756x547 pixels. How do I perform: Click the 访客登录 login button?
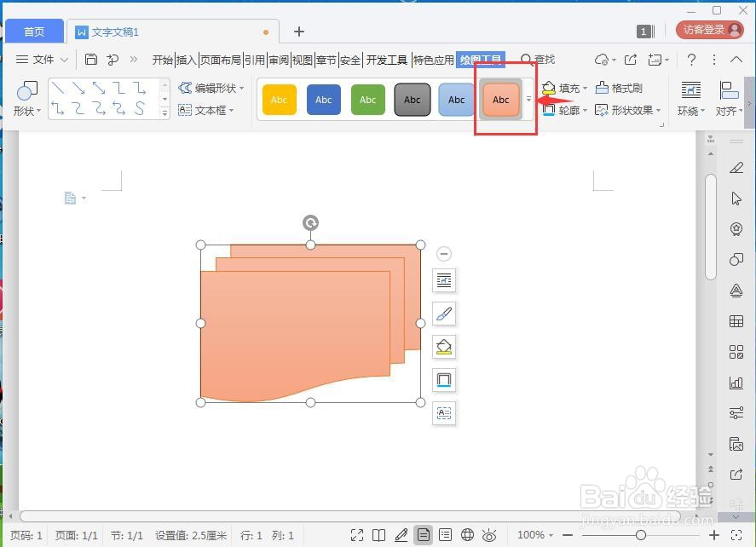point(709,28)
